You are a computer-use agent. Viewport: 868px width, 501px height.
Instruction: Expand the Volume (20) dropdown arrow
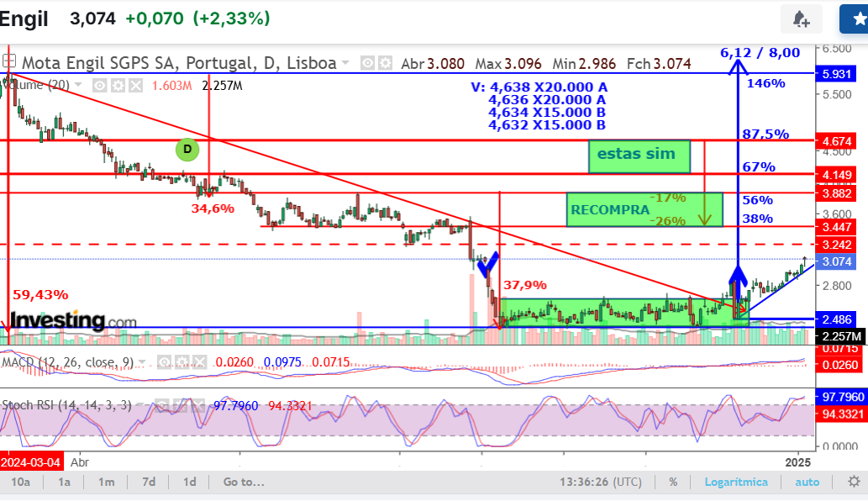[78, 85]
